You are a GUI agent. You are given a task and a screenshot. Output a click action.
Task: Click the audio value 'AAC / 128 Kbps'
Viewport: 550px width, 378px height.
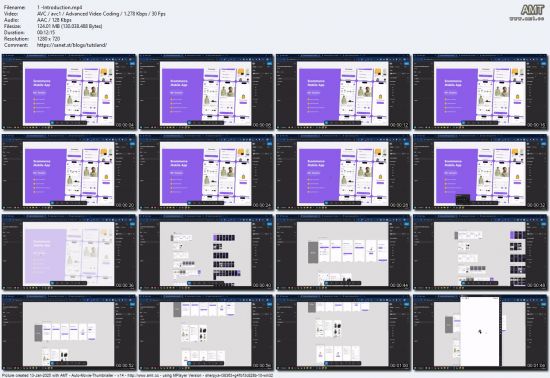click(54, 20)
